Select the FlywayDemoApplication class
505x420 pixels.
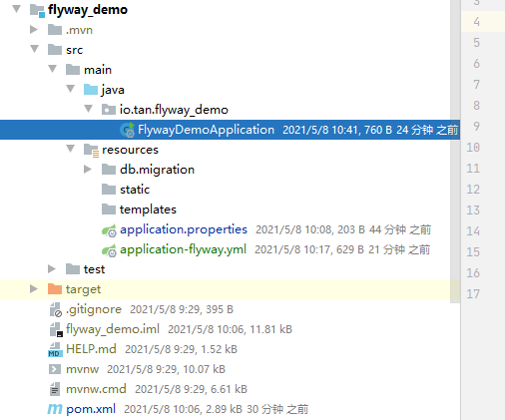click(x=206, y=130)
